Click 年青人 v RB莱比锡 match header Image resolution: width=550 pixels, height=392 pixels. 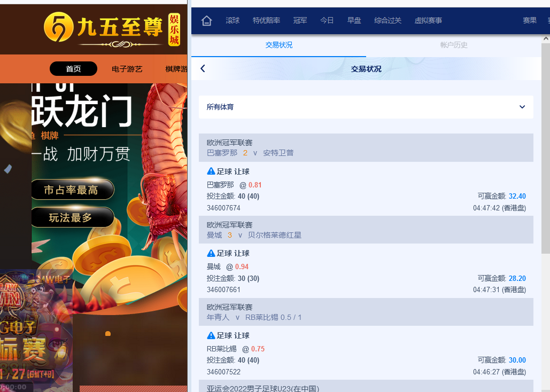pos(366,312)
